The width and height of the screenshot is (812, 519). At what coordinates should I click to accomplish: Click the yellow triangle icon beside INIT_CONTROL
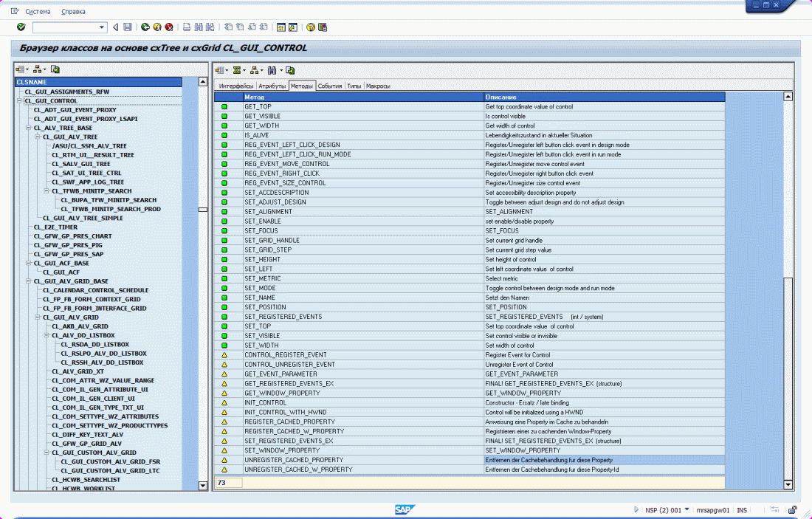click(x=224, y=403)
